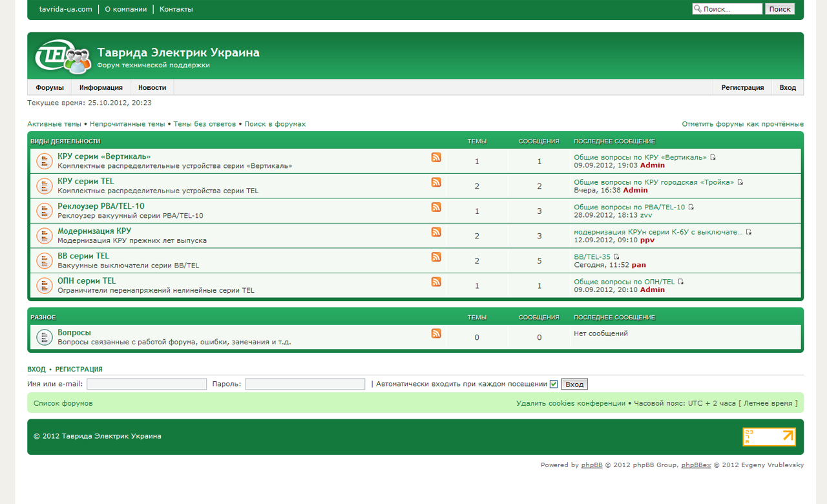Click Отметить форумы как прочтённые link

[742, 124]
